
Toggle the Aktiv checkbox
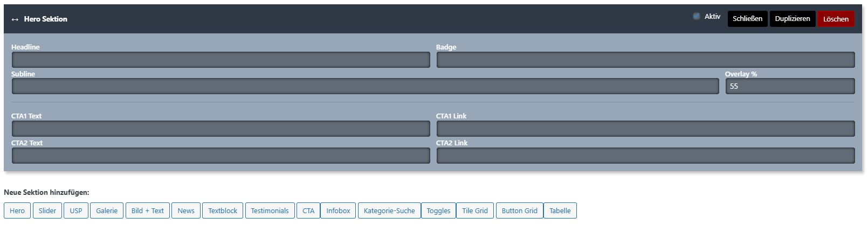click(x=697, y=17)
